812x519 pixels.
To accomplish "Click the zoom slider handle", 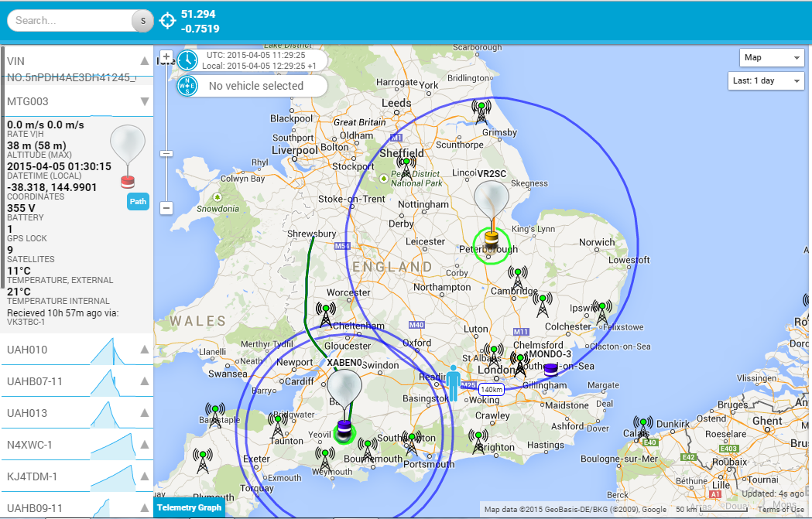I will [x=166, y=154].
